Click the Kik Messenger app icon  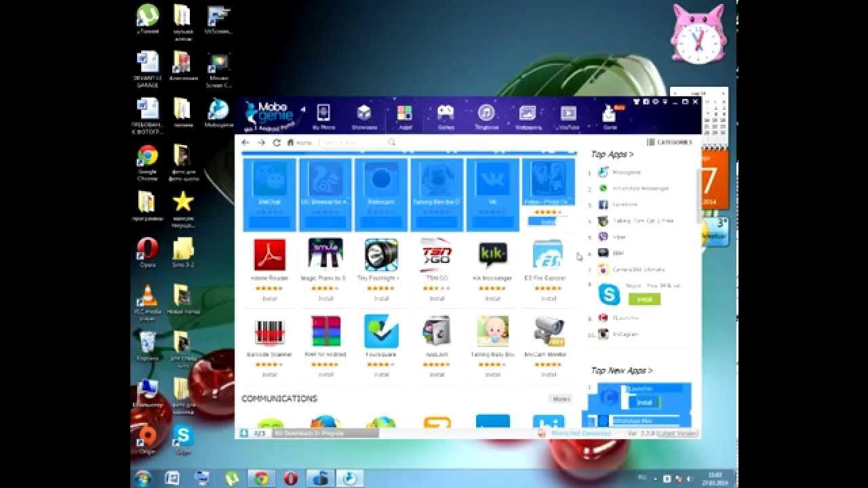(x=492, y=254)
